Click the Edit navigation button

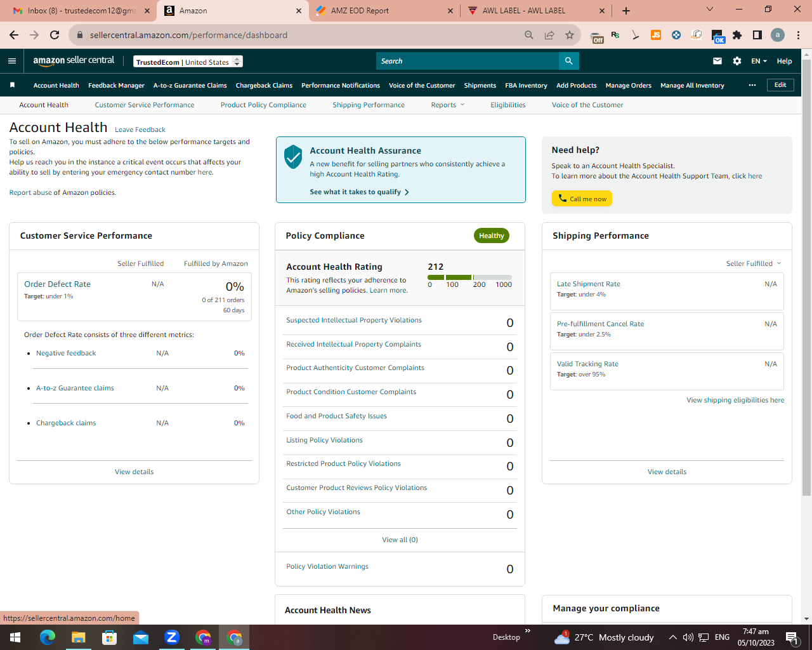(780, 85)
